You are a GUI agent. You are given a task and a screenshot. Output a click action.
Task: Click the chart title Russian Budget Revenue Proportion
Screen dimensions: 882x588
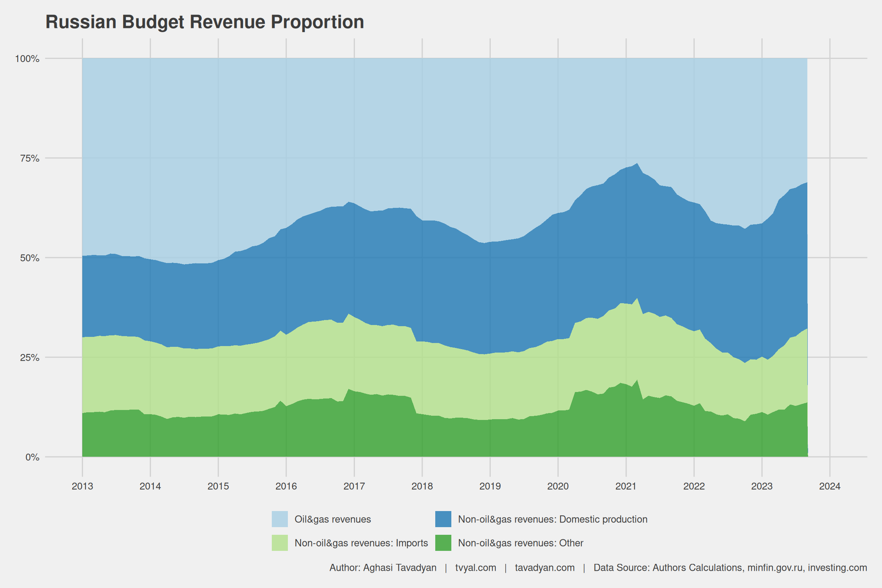coord(204,22)
